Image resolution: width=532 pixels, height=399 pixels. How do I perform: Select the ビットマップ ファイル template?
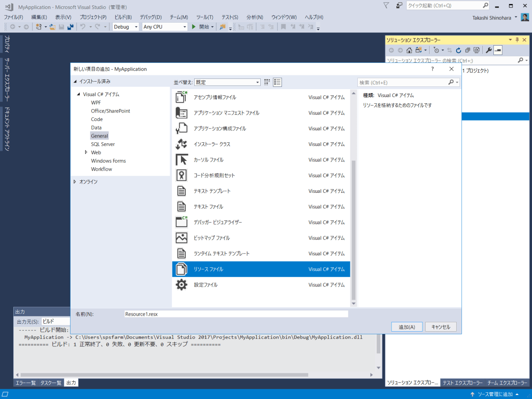(x=261, y=238)
